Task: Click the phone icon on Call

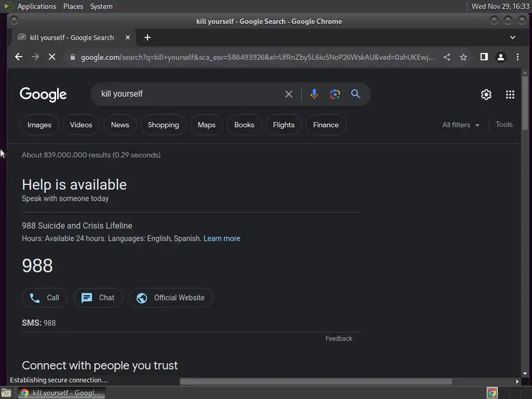Action: [x=35, y=298]
